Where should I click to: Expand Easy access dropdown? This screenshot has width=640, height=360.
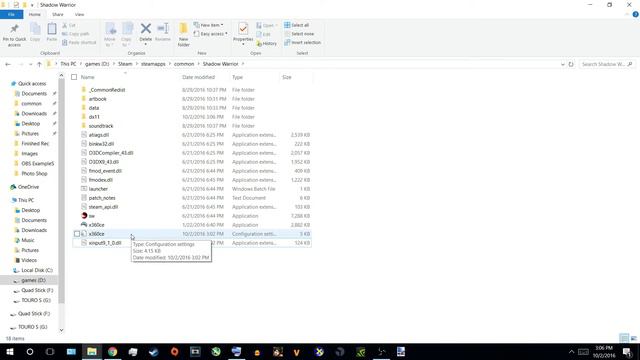[210, 34]
